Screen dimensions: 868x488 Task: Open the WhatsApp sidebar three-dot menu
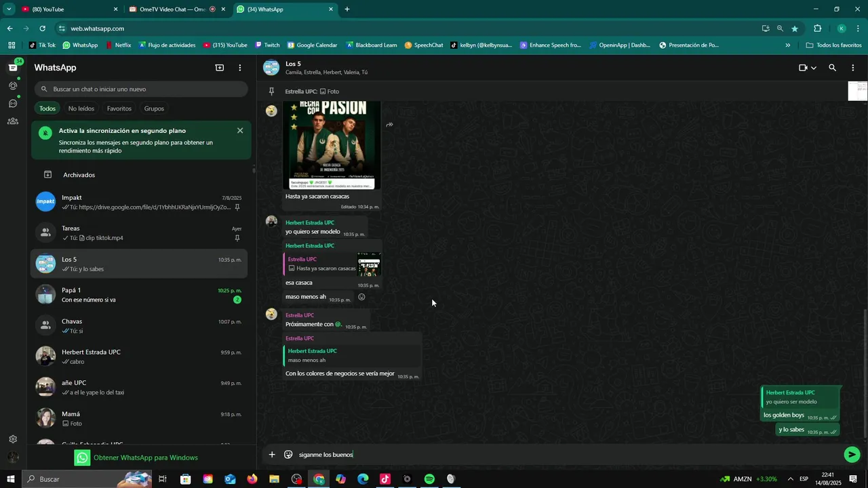pos(239,68)
